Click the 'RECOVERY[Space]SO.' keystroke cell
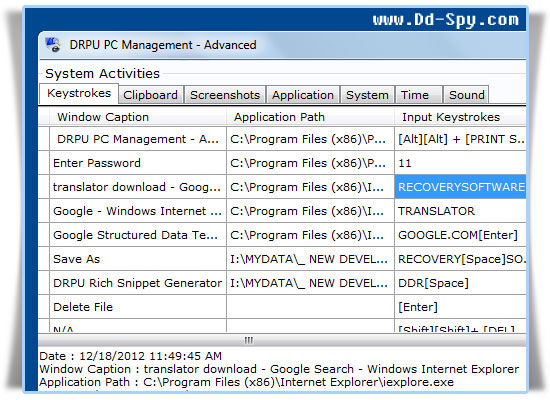The image size is (550, 400). 460,259
